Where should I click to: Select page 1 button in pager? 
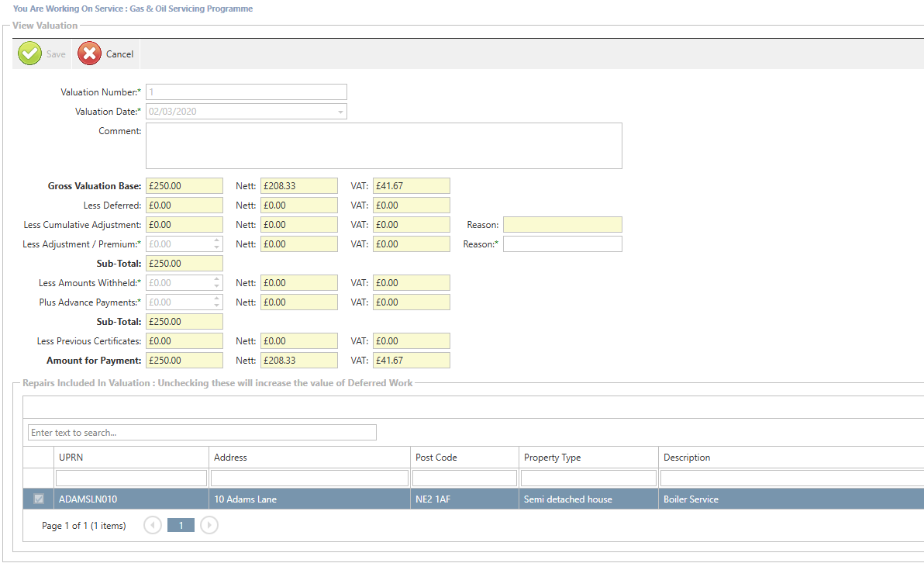(x=181, y=526)
